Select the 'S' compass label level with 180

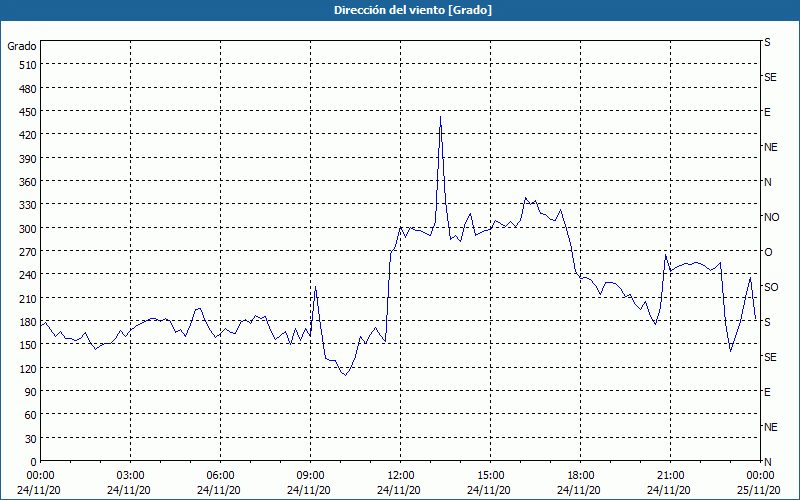tap(767, 322)
